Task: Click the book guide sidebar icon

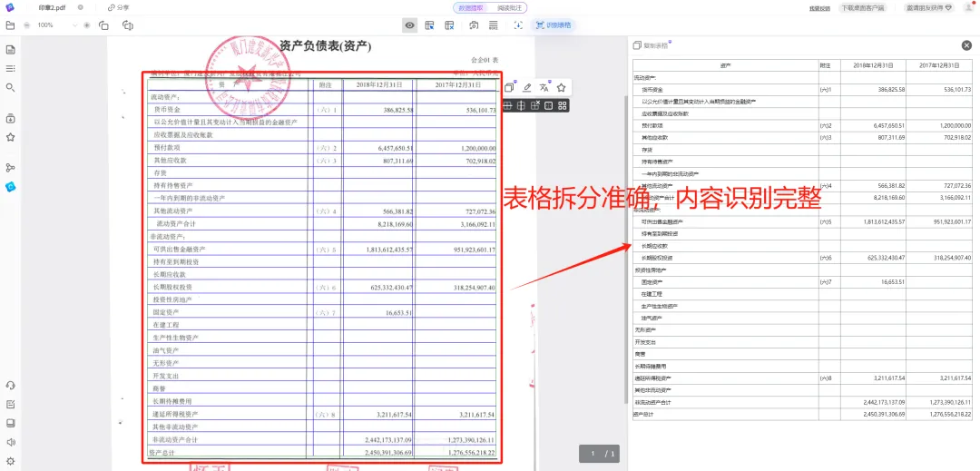Action: click(x=10, y=423)
